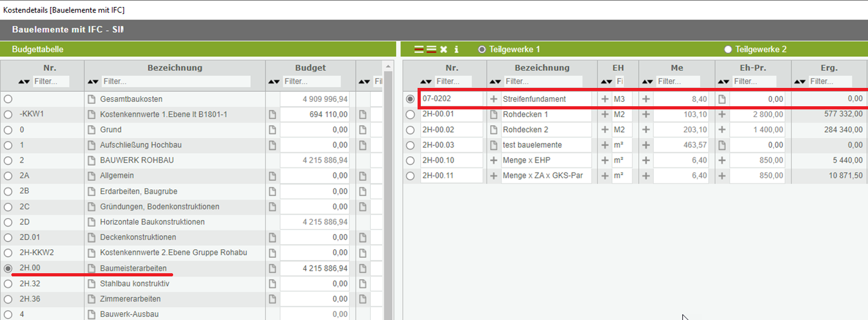Sort the right table by Erg. column arrows

801,82
